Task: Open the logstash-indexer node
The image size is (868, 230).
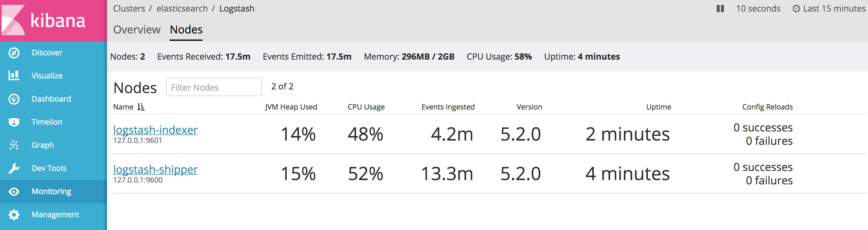Action: point(155,130)
